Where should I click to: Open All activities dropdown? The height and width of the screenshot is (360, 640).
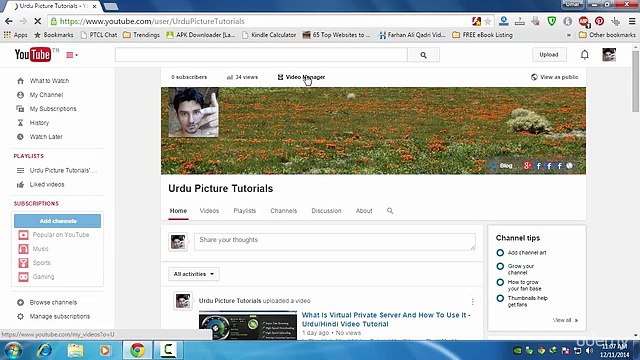pyautogui.click(x=194, y=274)
